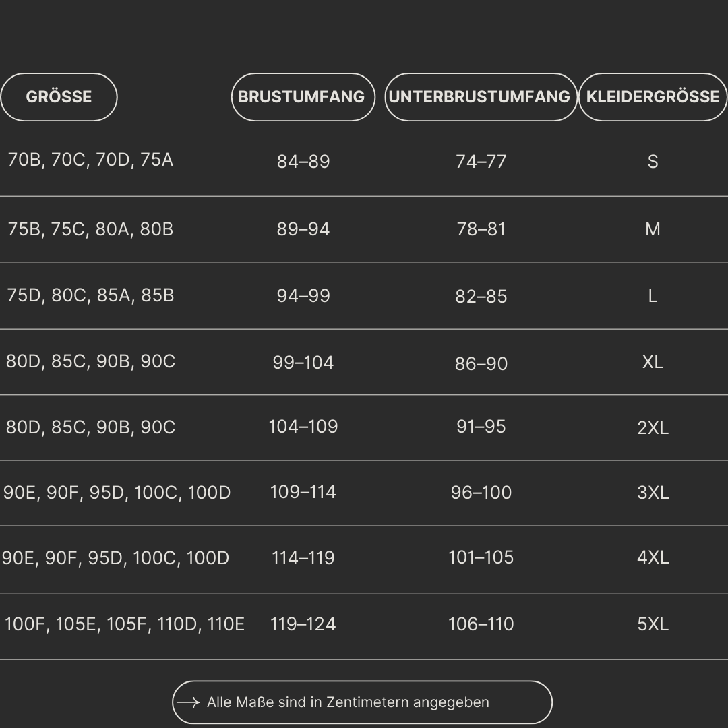Screen dimensions: 728x728
Task: Select the 75B, 75C, 80A, 80B size row
Action: tap(364, 229)
